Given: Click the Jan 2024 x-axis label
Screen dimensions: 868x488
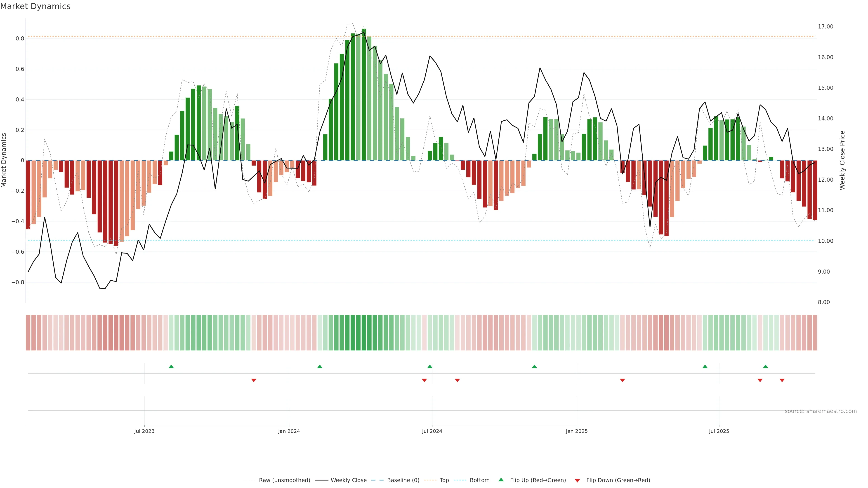Looking at the screenshot, I should tap(289, 431).
